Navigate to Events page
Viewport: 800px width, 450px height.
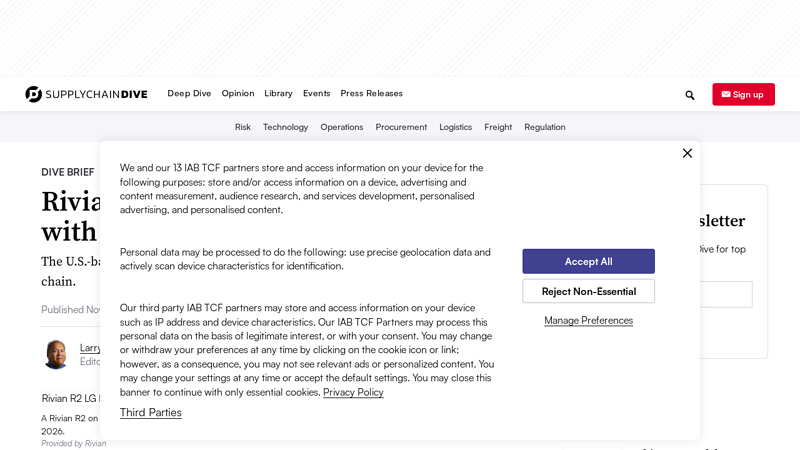pos(316,93)
